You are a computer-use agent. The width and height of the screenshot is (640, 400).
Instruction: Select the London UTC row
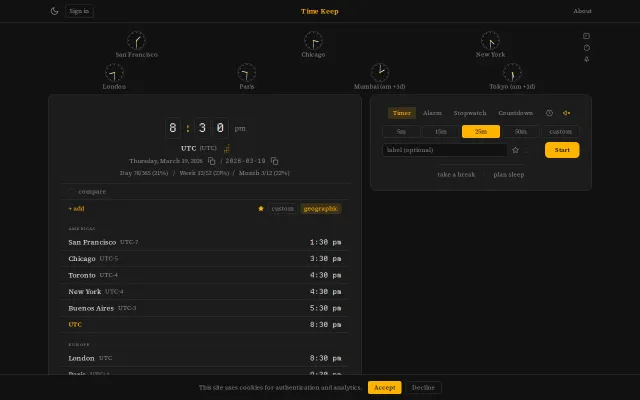pos(204,358)
